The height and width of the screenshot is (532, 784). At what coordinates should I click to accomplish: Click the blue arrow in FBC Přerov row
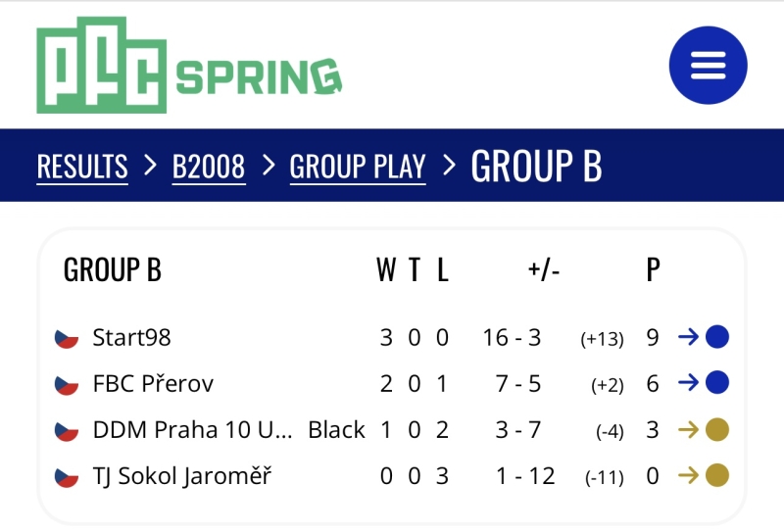689,383
